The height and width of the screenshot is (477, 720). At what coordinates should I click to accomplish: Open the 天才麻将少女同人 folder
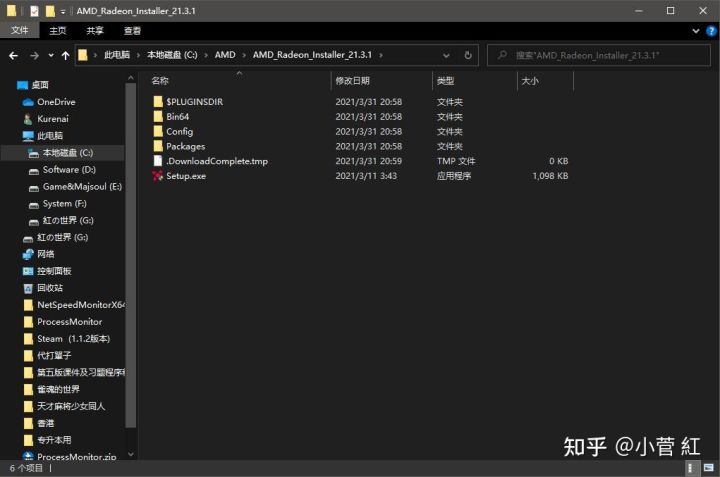pos(71,406)
